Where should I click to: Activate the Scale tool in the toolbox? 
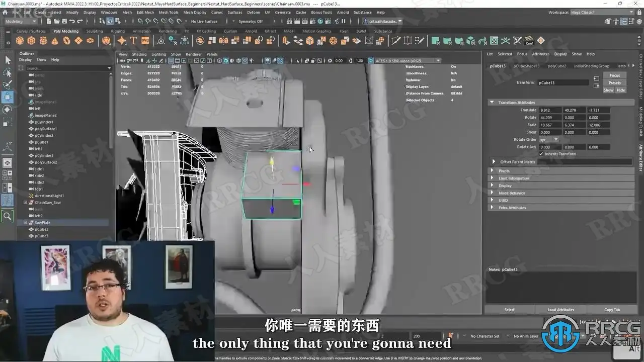tap(8, 122)
